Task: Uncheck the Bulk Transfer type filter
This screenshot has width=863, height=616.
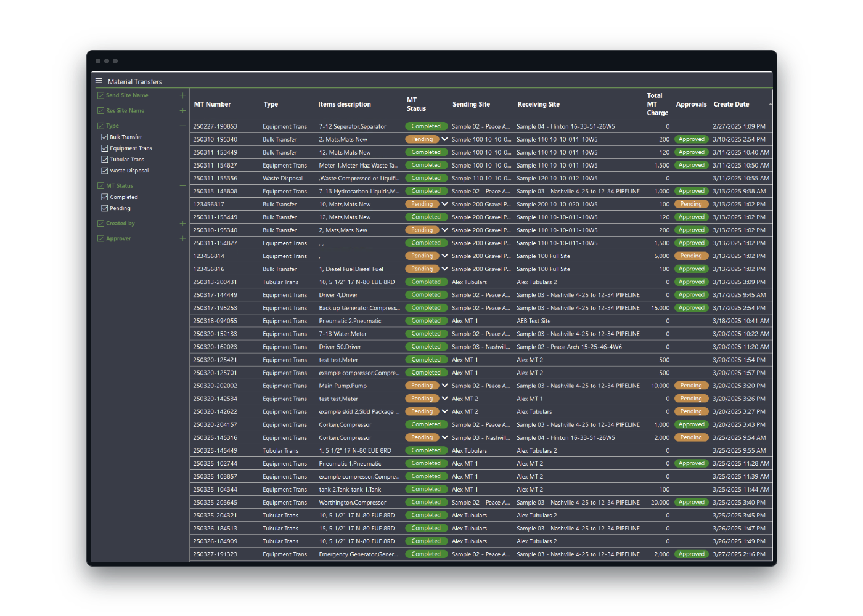Action: click(x=105, y=137)
